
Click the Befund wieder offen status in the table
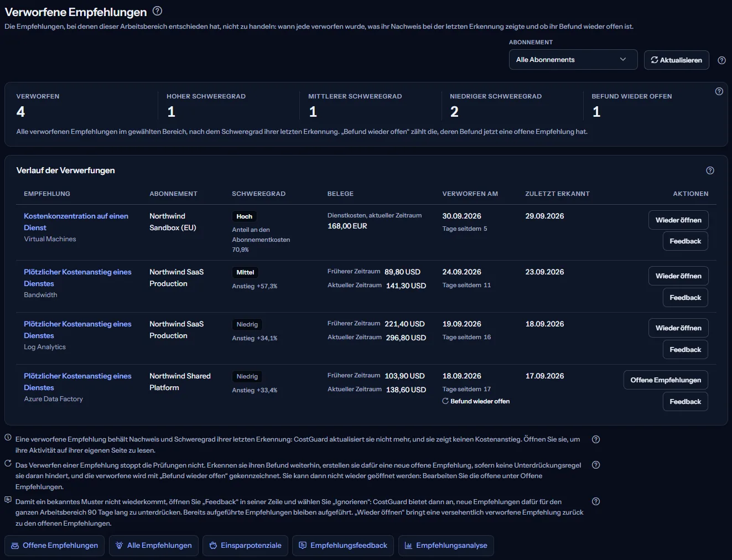[476, 401]
